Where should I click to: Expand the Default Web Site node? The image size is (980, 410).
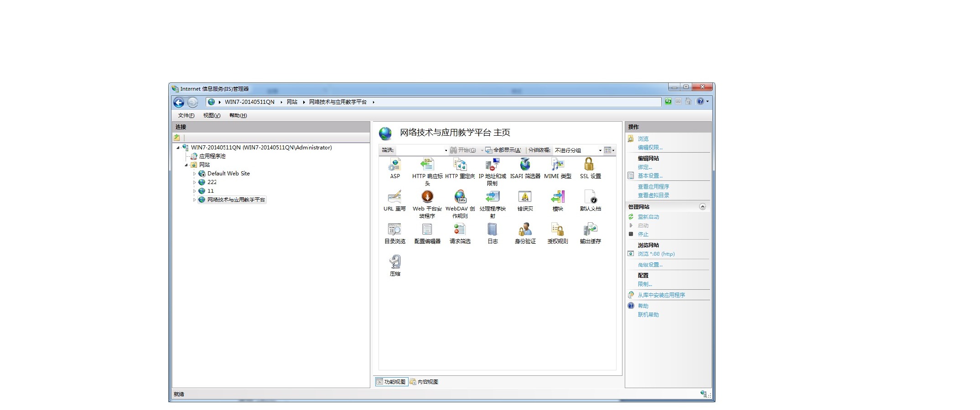(x=194, y=174)
